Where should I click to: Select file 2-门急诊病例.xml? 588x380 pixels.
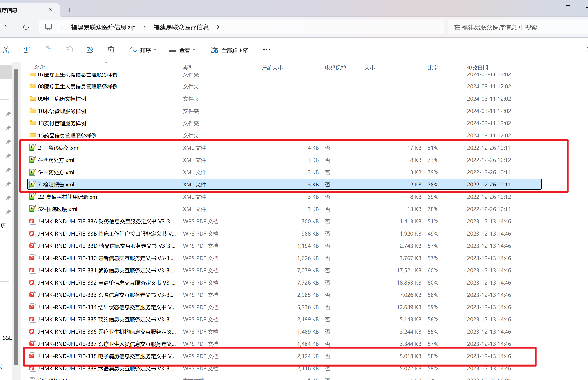[x=59, y=148]
